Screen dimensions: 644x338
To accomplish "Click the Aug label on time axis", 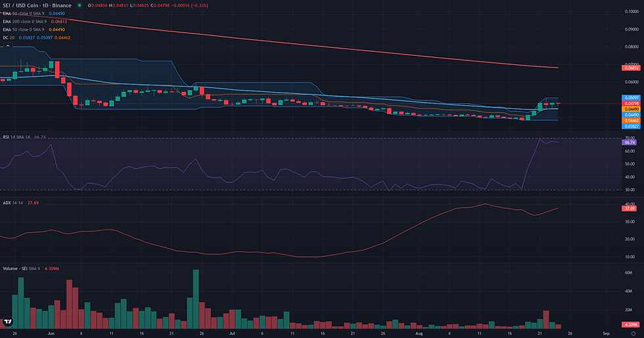I will pyautogui.click(x=419, y=333).
